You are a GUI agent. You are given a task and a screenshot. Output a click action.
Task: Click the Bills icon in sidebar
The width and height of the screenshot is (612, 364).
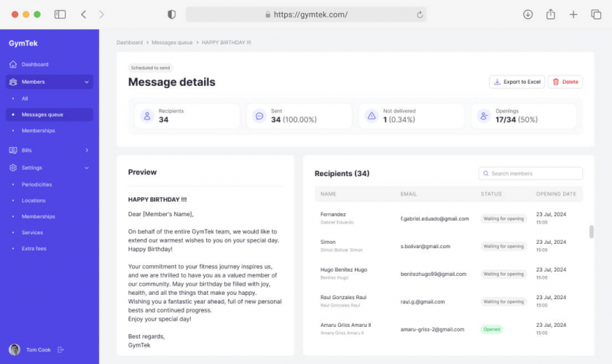click(x=13, y=151)
